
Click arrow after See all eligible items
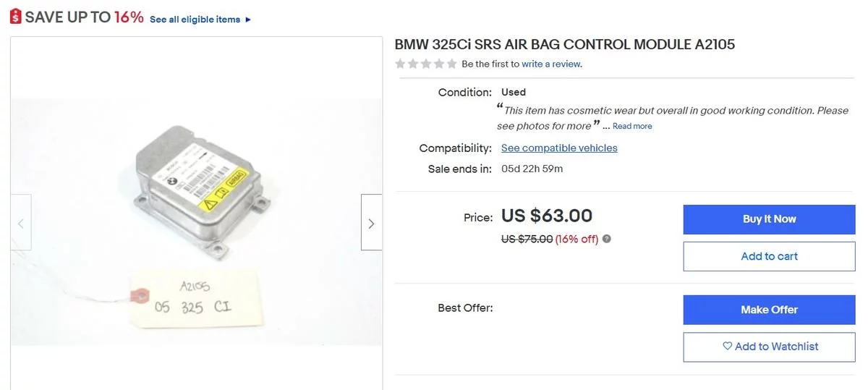click(248, 20)
